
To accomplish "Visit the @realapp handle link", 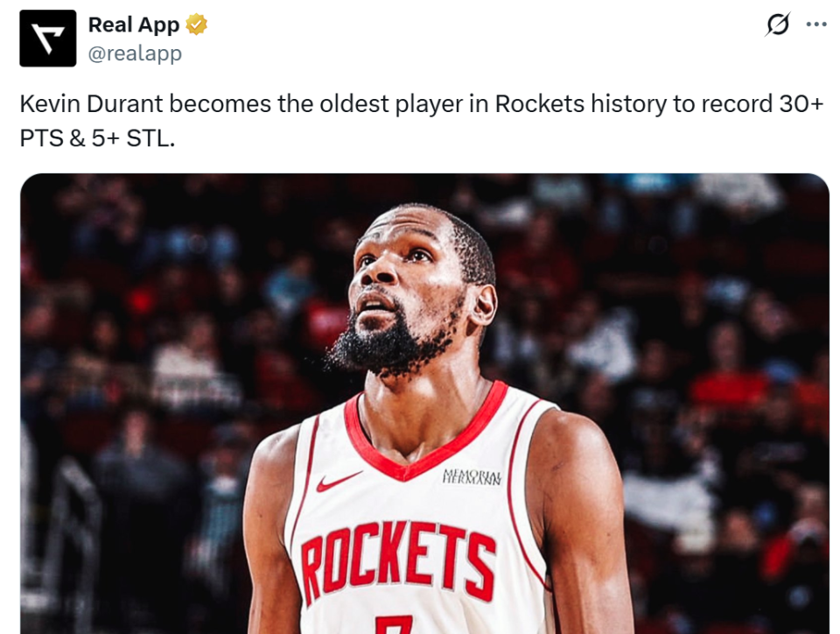I will tap(135, 53).
